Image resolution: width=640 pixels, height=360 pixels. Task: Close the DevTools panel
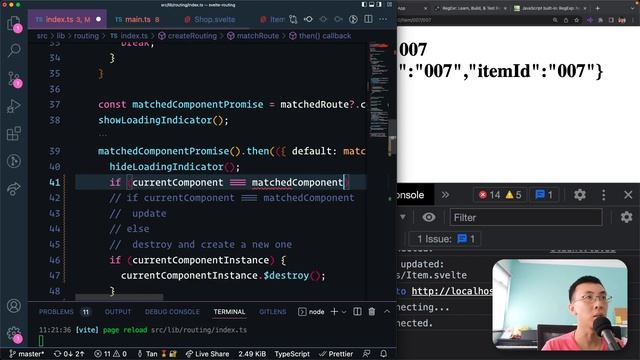pyautogui.click(x=628, y=195)
